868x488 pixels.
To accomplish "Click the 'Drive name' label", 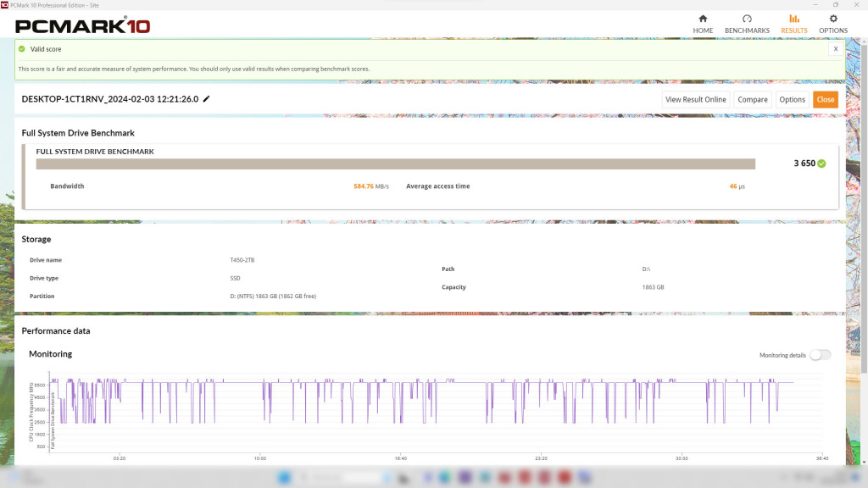I will point(46,260).
